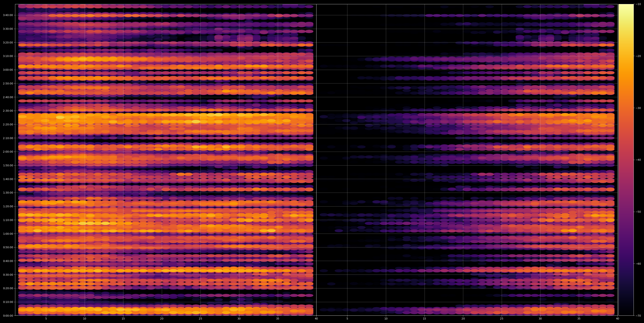Image resolution: width=644 pixels, height=323 pixels.
Task: Click the left plot's x-axis label 20
Action: pyautogui.click(x=162, y=319)
